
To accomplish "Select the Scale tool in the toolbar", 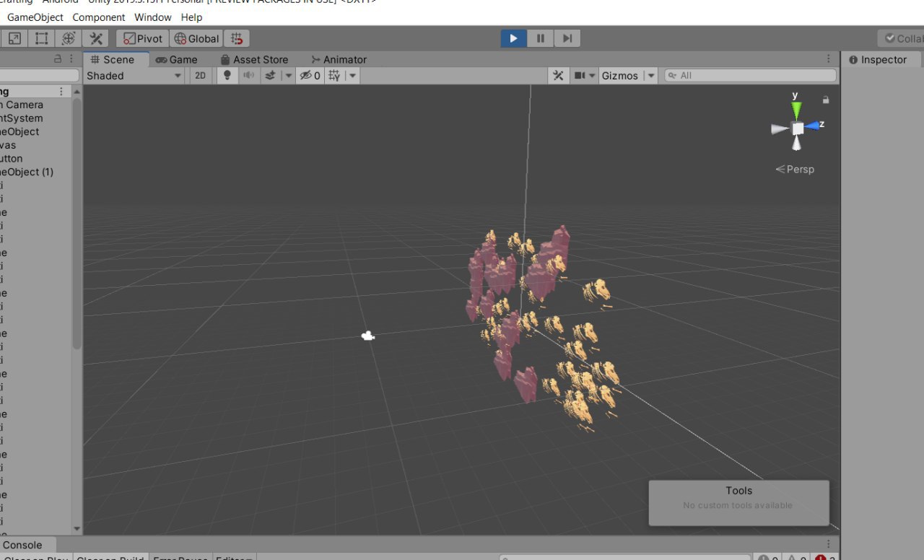I will 15,38.
